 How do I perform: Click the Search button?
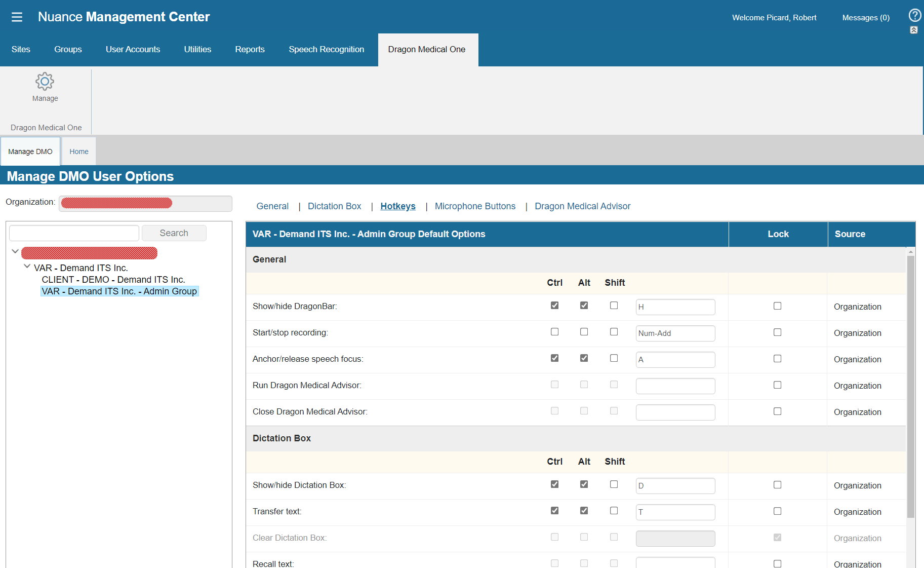tap(174, 233)
